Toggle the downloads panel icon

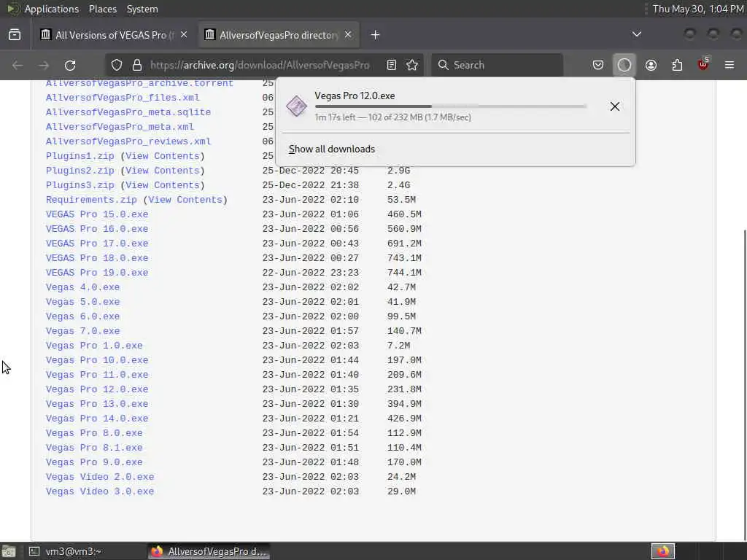pyautogui.click(x=624, y=65)
